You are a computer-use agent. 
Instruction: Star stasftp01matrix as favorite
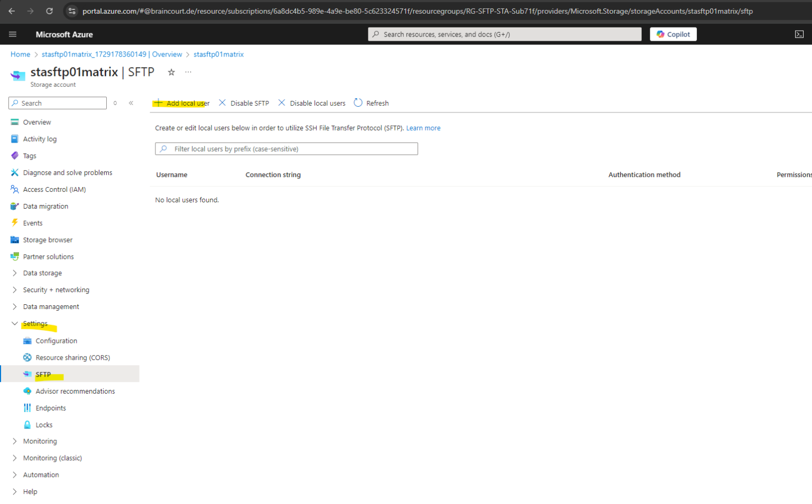coord(171,71)
